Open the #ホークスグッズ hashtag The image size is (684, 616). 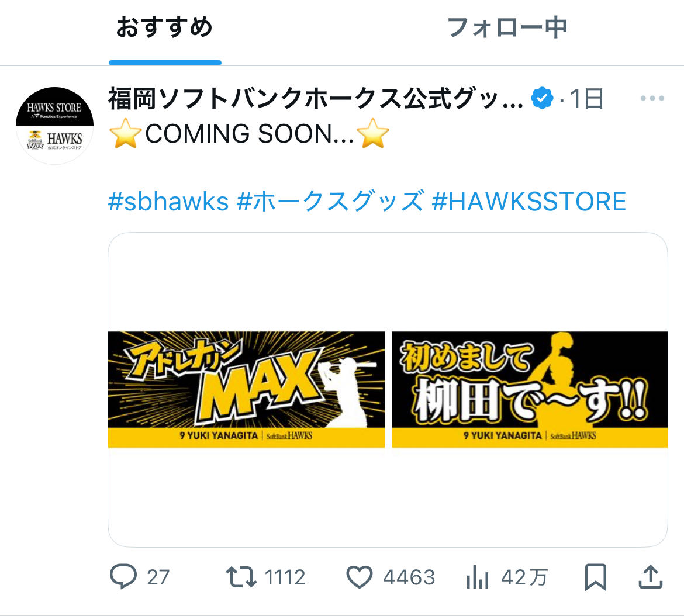pos(330,202)
